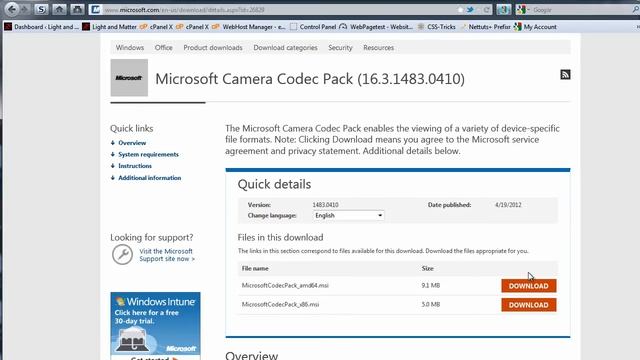This screenshot has width=640, height=360.
Task: Click the Files in this download heading
Action: click(280, 238)
